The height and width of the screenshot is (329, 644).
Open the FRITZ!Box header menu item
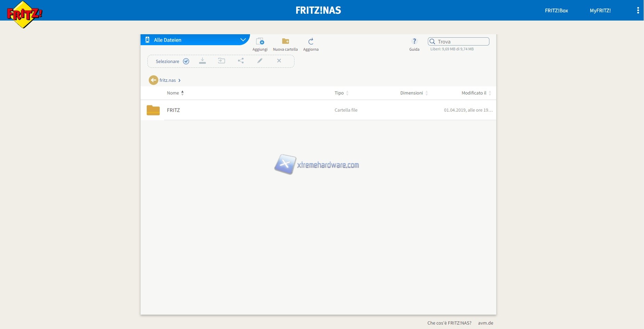point(556,11)
